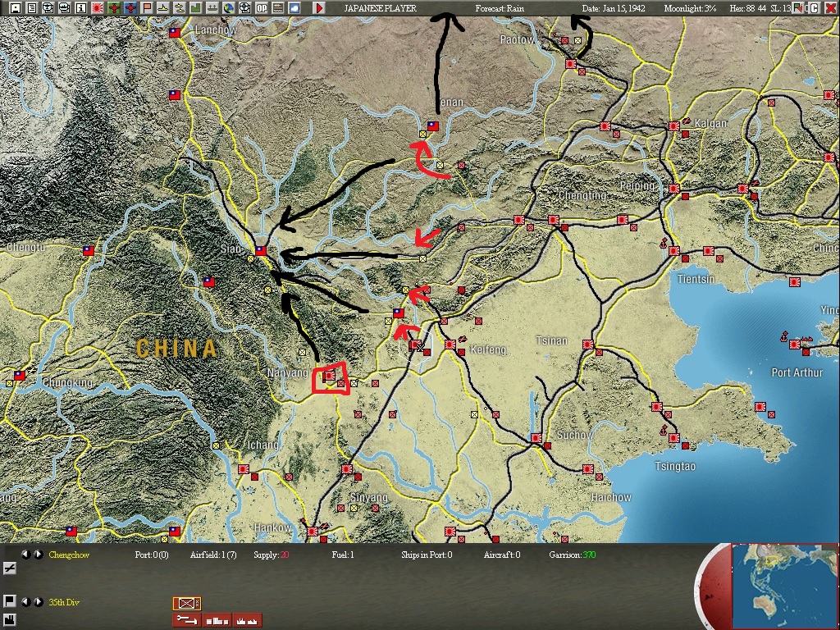
Task: Click the 'Ships in Port: 0' text
Action: (x=427, y=555)
